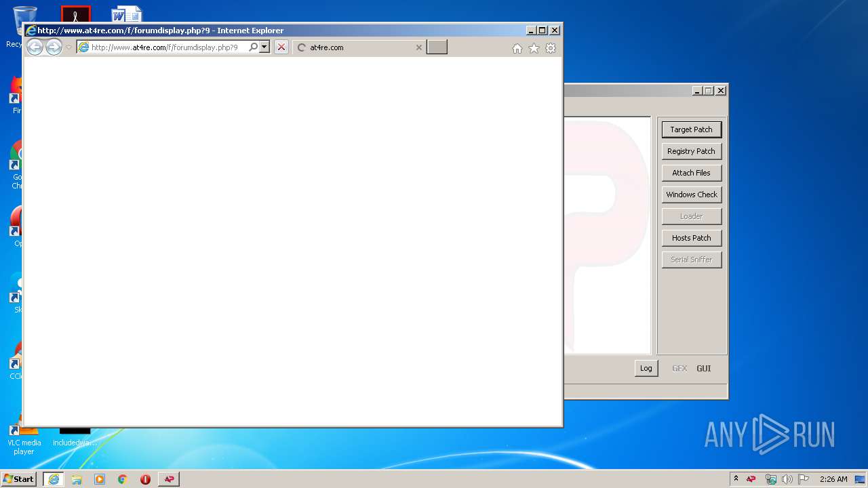Open Opera from the taskbar
The image size is (868, 488).
(145, 479)
